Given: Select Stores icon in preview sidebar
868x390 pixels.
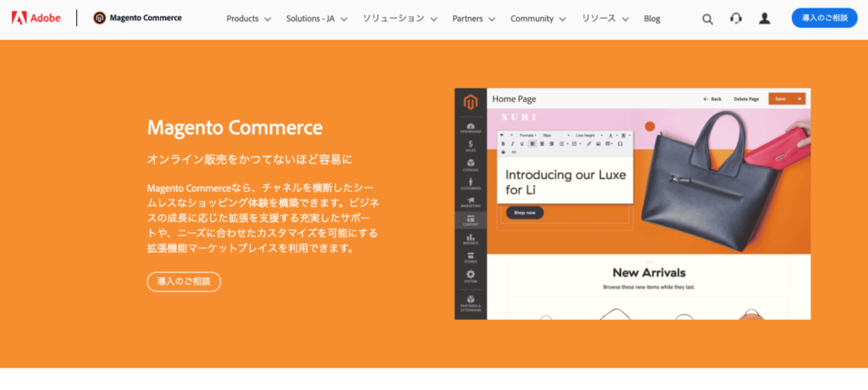Looking at the screenshot, I should pyautogui.click(x=471, y=258).
